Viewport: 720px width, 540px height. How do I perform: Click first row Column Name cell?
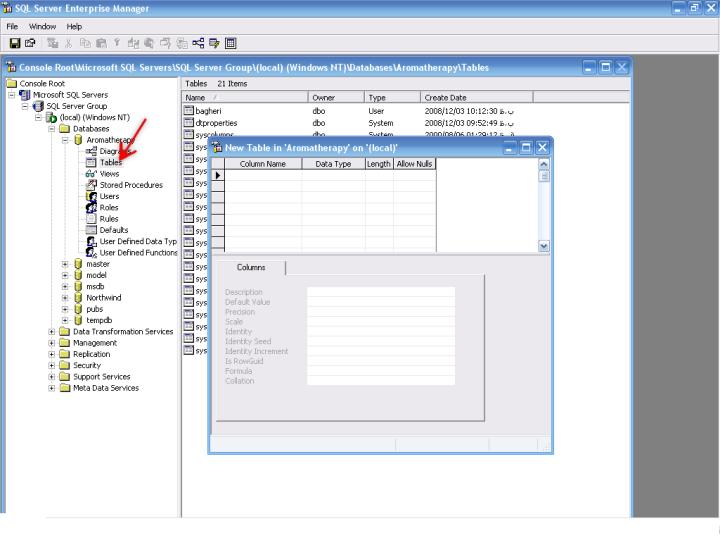pos(263,175)
